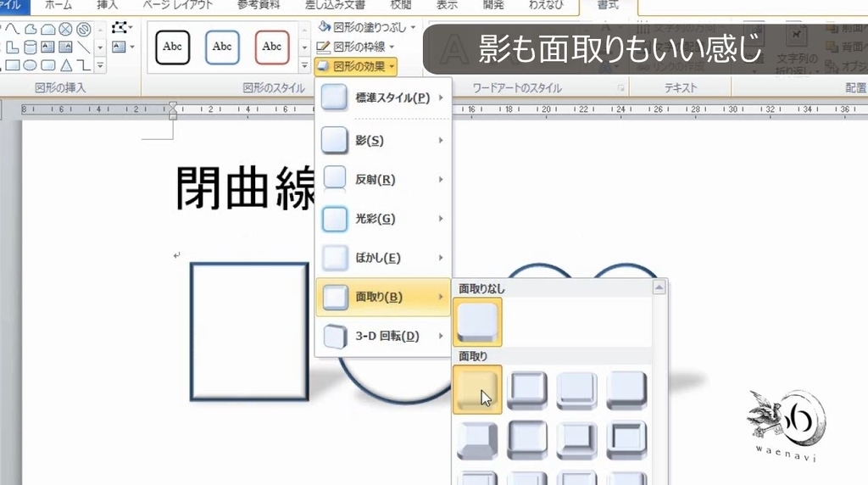The height and width of the screenshot is (485, 868).
Task: Open the 反射(R) reflection submenu
Action: pos(382,180)
